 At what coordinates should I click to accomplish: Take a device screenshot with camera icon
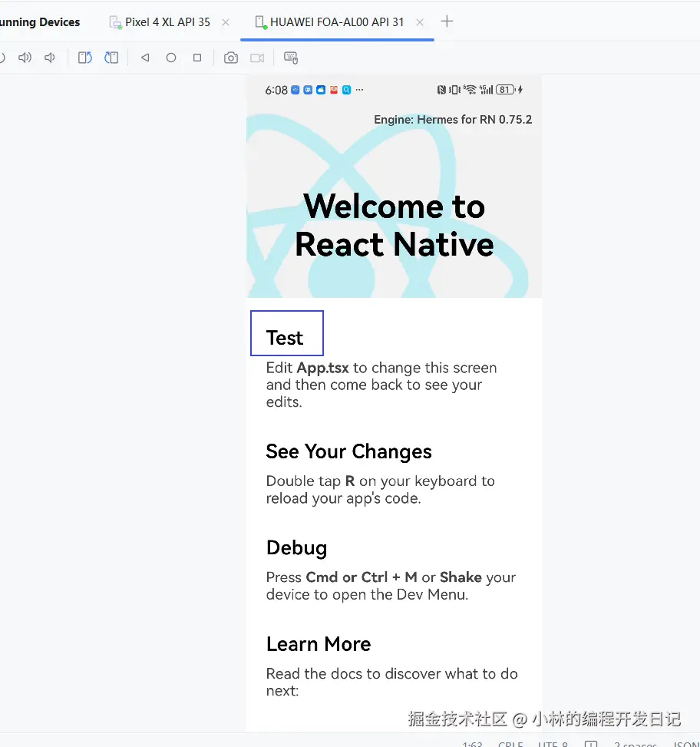[x=231, y=58]
